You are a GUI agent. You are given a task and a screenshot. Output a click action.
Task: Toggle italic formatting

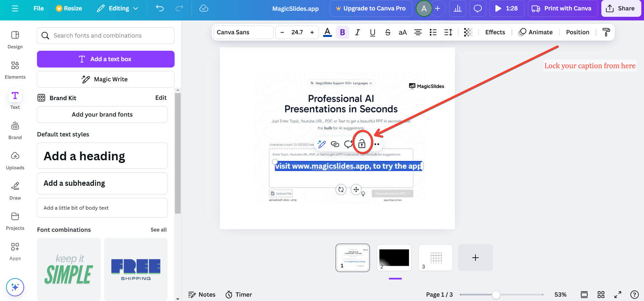click(358, 32)
